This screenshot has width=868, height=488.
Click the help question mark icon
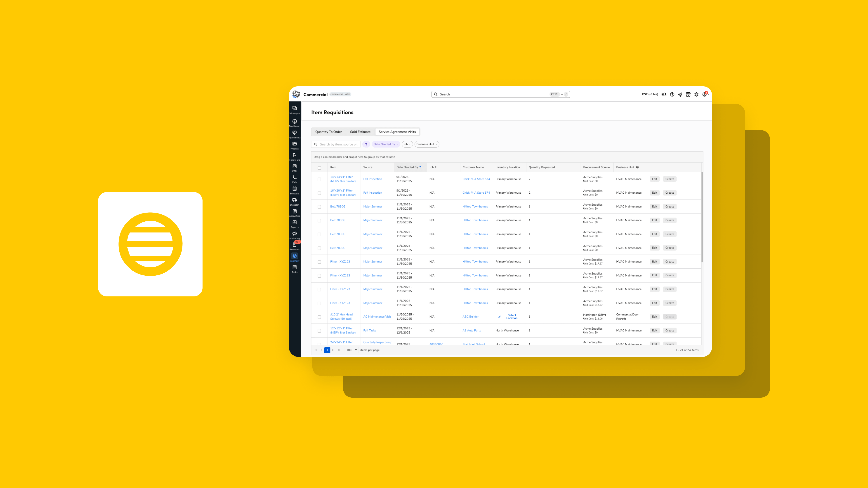[x=672, y=94]
